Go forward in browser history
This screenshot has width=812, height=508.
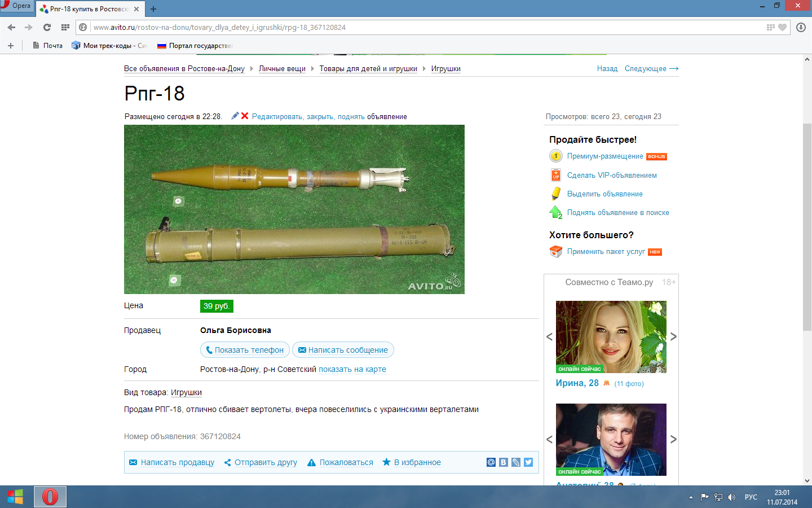point(29,27)
